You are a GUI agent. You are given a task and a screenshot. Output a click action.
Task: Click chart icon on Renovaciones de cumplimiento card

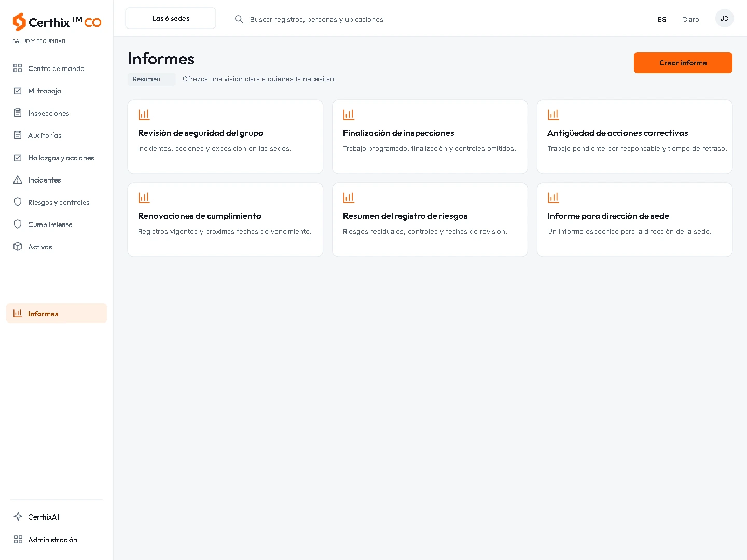[144, 198]
